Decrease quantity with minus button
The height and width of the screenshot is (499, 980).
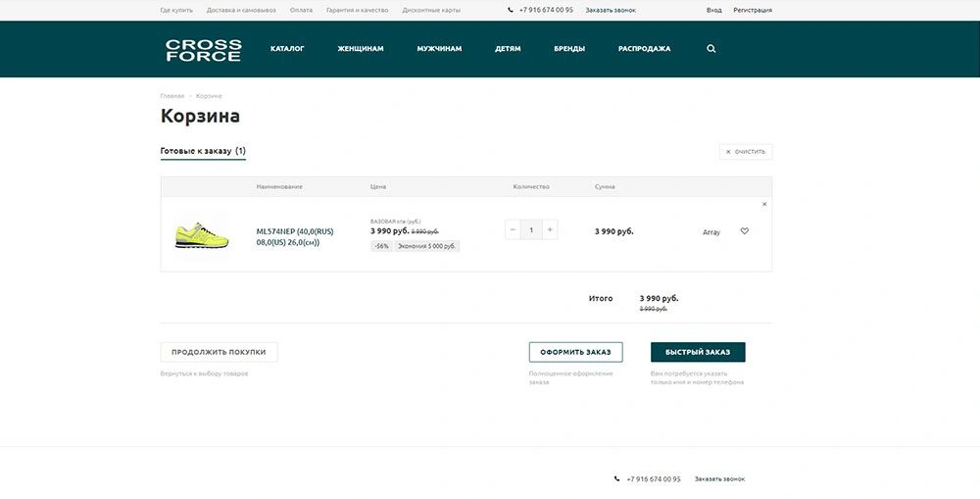pyautogui.click(x=514, y=230)
